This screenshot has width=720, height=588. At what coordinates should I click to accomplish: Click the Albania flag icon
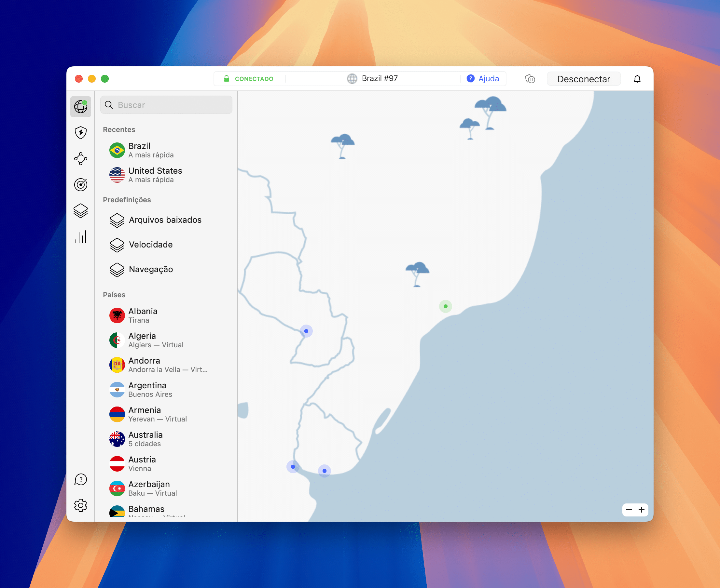(x=117, y=316)
